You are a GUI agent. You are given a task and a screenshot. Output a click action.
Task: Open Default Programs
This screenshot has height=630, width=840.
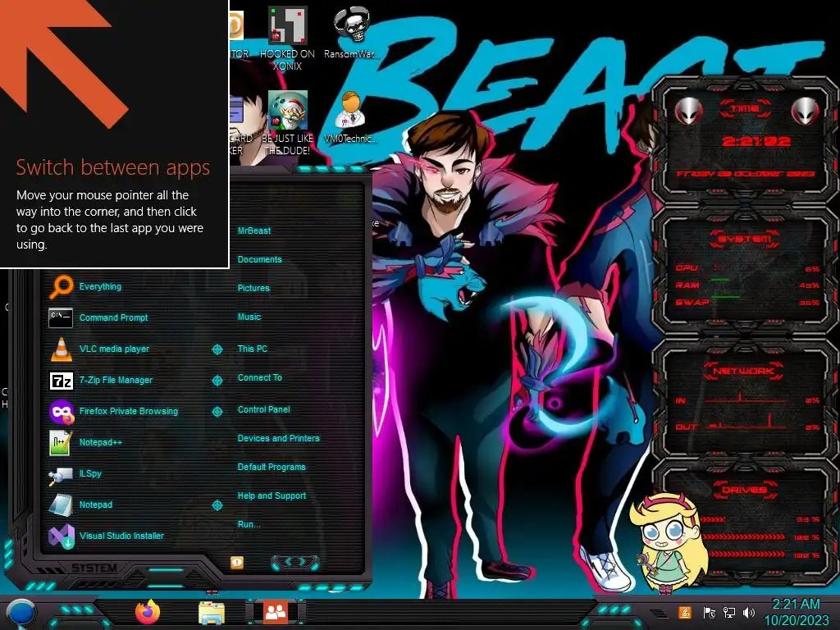pos(271,467)
